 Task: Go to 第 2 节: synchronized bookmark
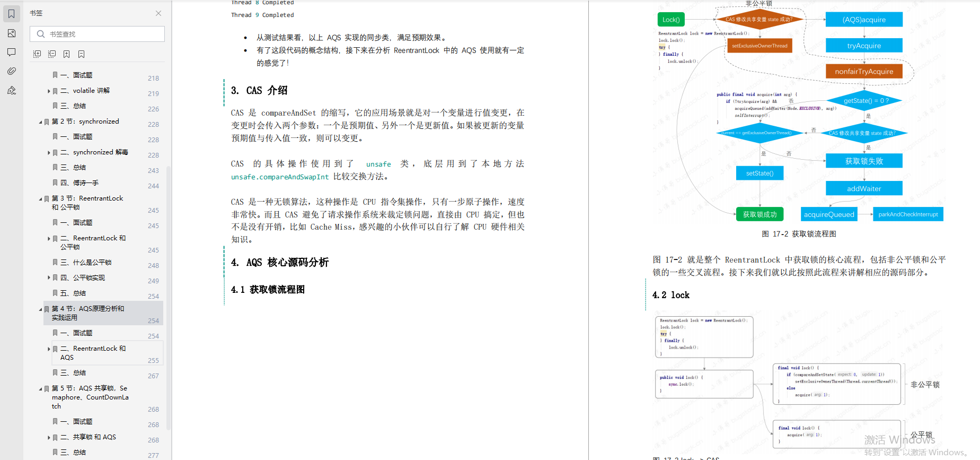pyautogui.click(x=85, y=121)
